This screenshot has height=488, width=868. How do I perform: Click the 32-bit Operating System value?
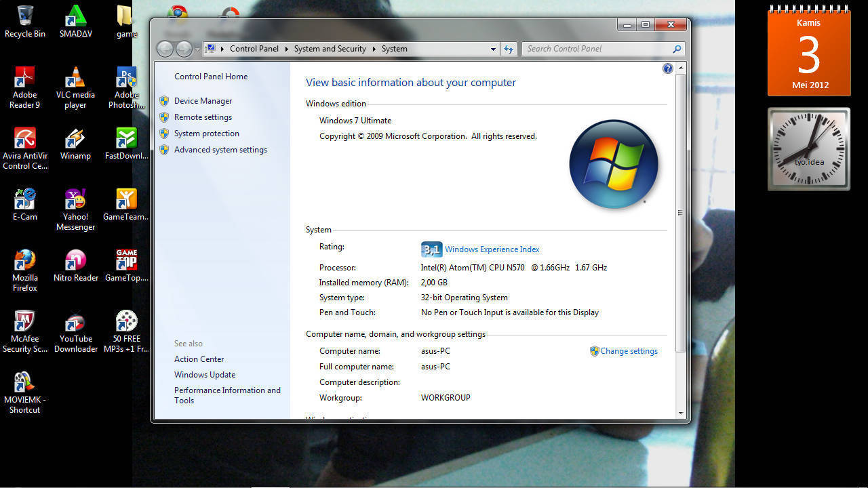click(x=464, y=298)
